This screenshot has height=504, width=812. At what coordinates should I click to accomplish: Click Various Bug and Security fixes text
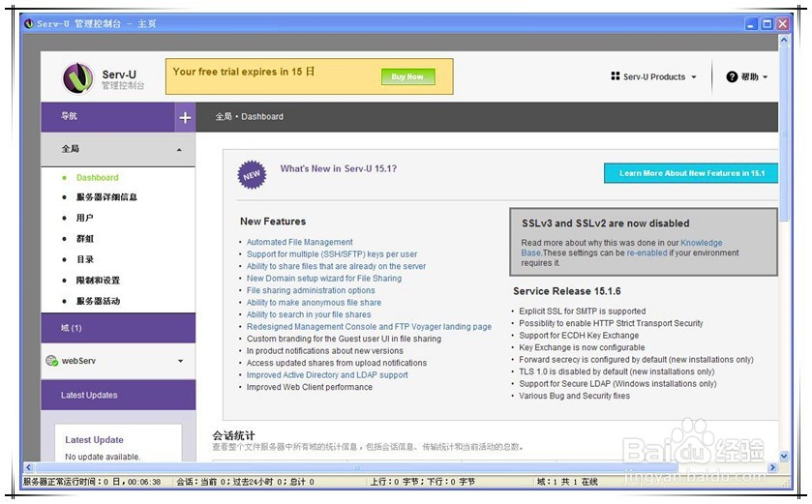pos(574,396)
